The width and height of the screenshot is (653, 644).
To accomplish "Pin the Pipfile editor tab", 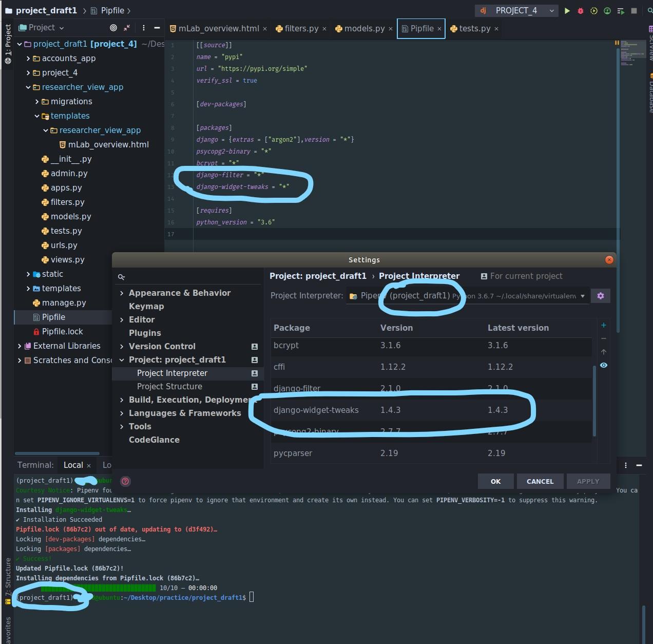I will pos(421,28).
